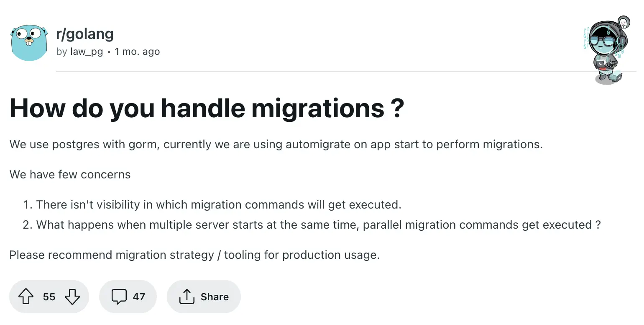Click the 'We have few concerns' line
Screen dimensions: 644x325
coord(70,174)
